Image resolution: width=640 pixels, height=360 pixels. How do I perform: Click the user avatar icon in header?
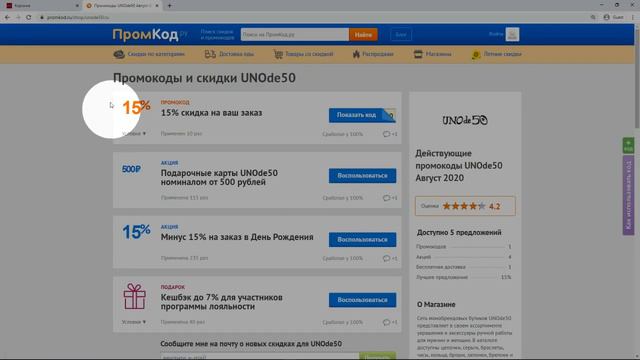click(x=512, y=34)
